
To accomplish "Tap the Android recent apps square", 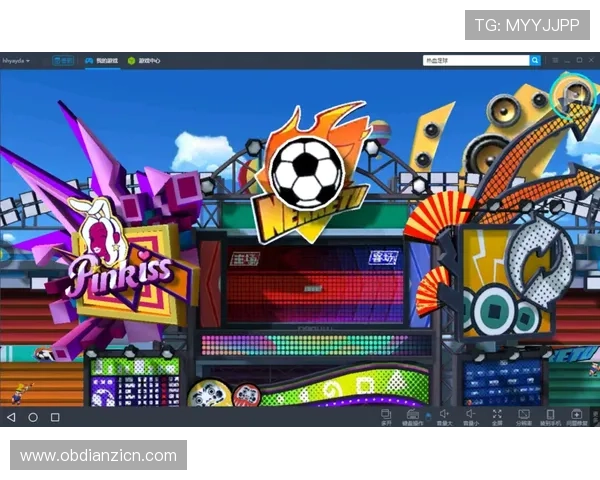I will 55,416.
